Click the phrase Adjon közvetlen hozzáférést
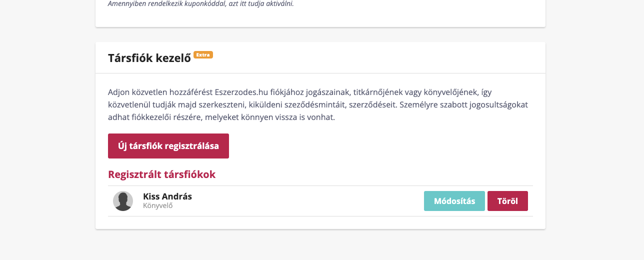The height and width of the screenshot is (260, 644). click(160, 92)
